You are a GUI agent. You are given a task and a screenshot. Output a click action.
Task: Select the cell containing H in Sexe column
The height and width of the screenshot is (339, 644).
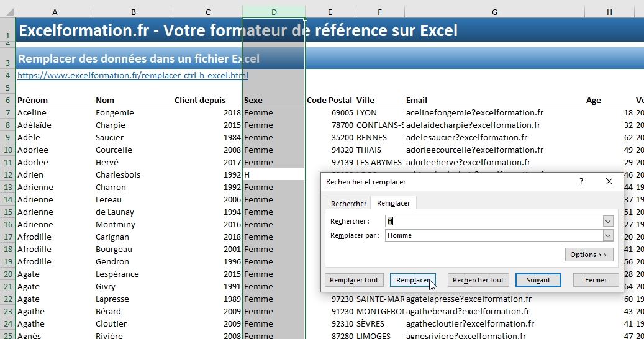(274, 174)
